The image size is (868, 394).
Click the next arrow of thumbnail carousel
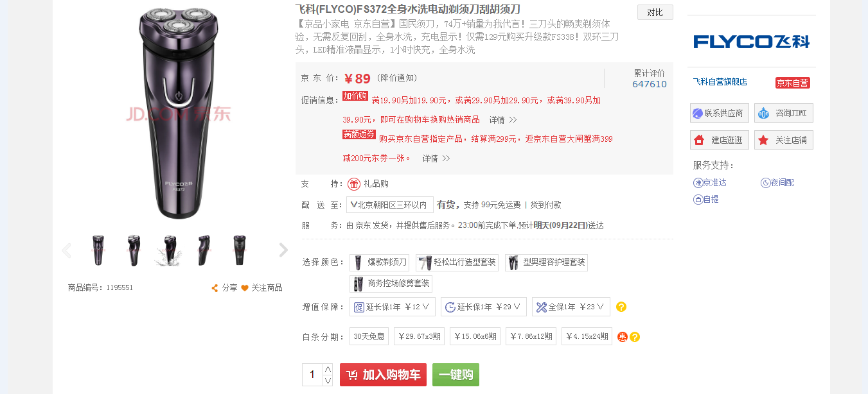tap(283, 250)
